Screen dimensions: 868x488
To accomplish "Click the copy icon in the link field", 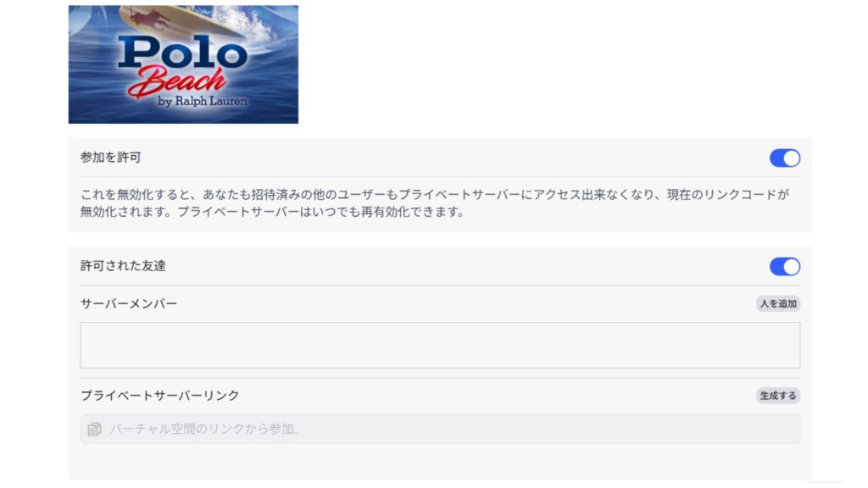I will click(x=94, y=429).
